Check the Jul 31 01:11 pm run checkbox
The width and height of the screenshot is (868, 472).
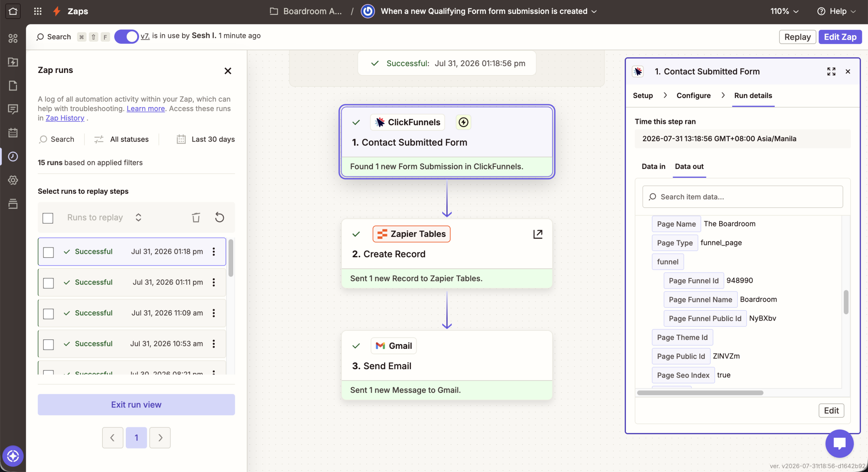click(x=48, y=283)
